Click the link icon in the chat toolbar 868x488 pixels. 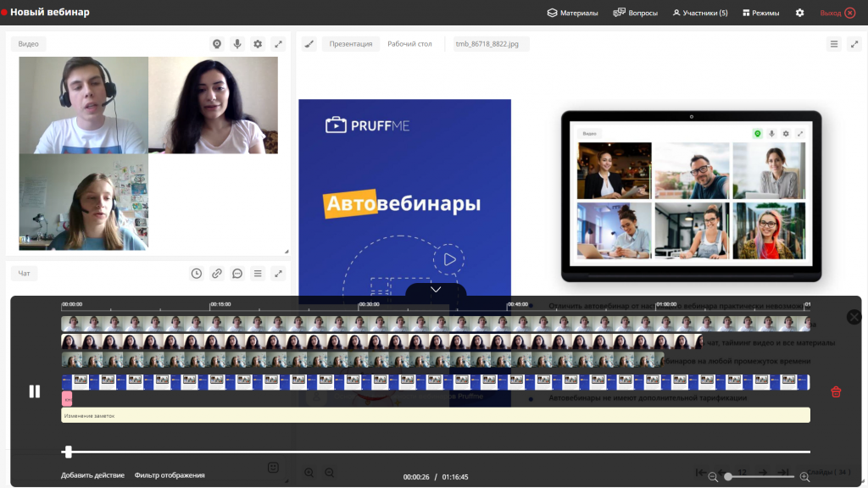(218, 273)
